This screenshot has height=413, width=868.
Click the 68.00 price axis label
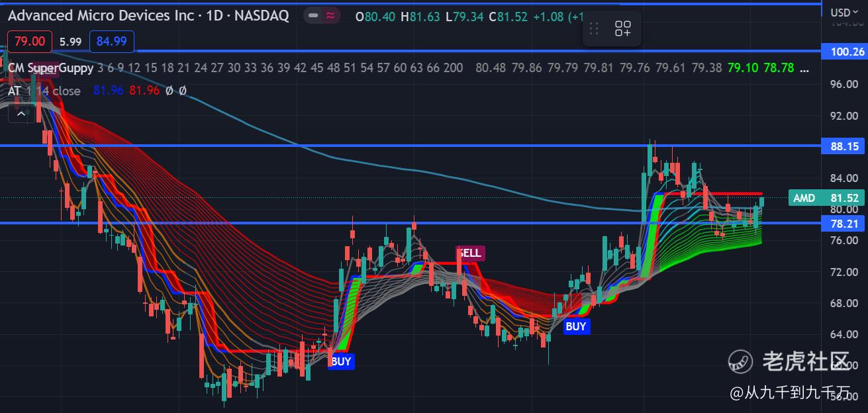(844, 303)
